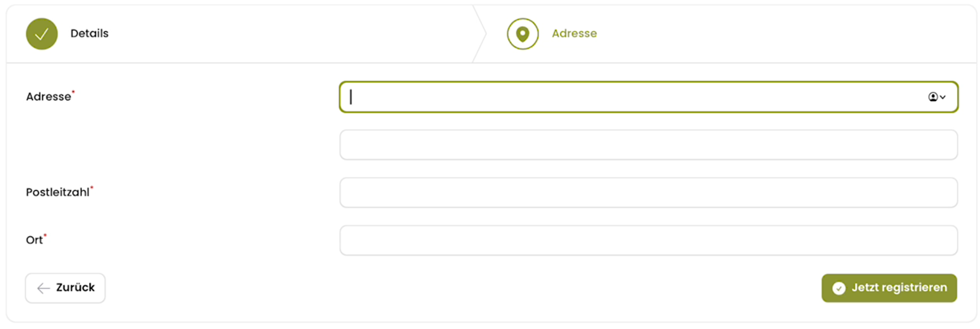Focus the Ort input field

coord(648,240)
